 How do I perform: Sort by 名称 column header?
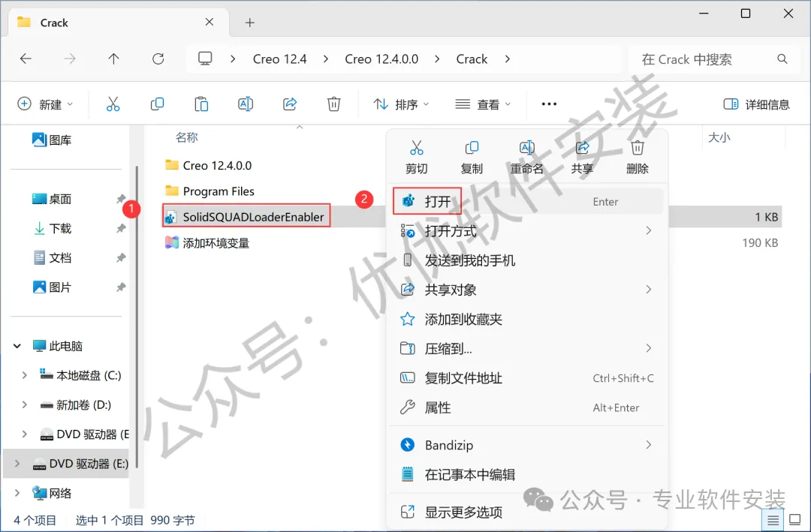[187, 137]
